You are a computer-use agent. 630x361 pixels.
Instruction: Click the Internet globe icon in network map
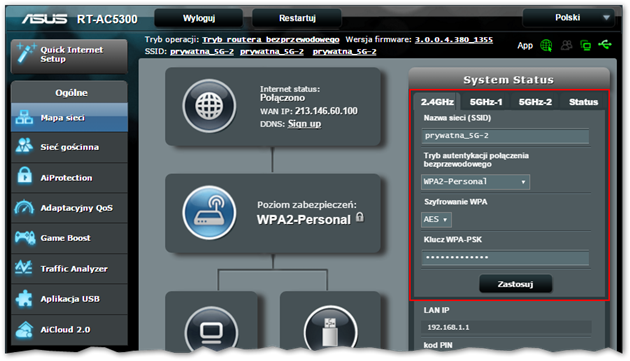209,106
